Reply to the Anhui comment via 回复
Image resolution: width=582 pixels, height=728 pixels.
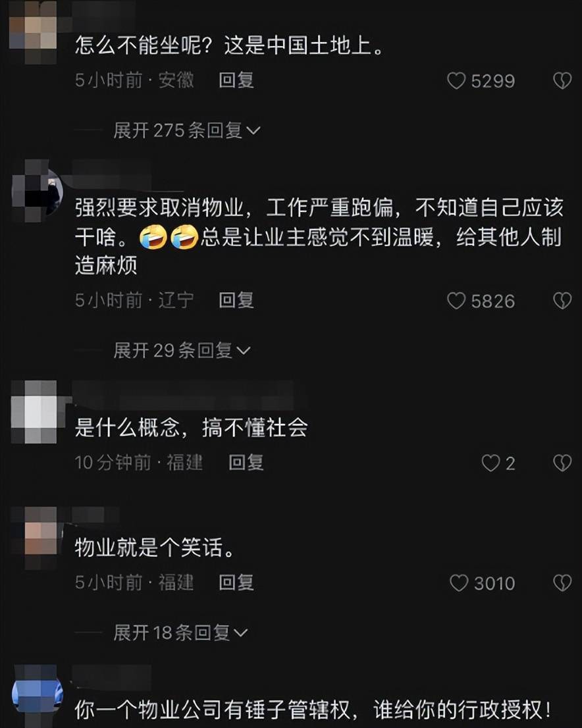236,80
